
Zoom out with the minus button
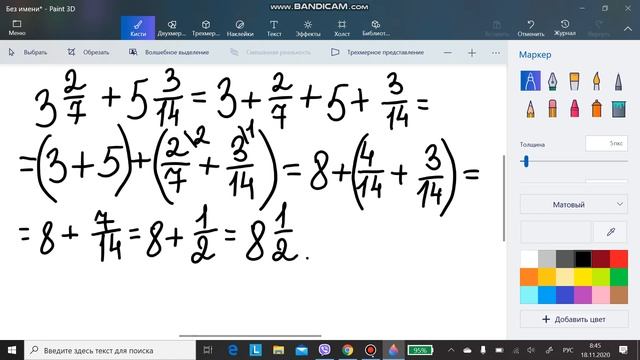click(x=448, y=53)
